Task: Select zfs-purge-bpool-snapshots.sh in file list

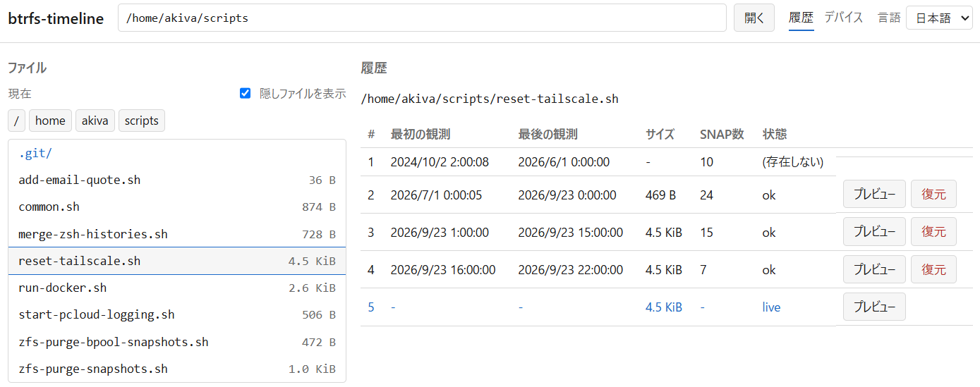Action: 177,342
